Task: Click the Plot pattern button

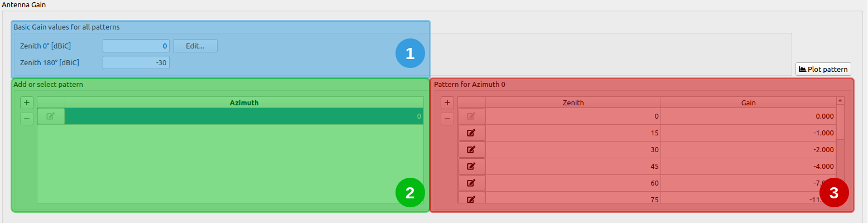Action: [823, 69]
